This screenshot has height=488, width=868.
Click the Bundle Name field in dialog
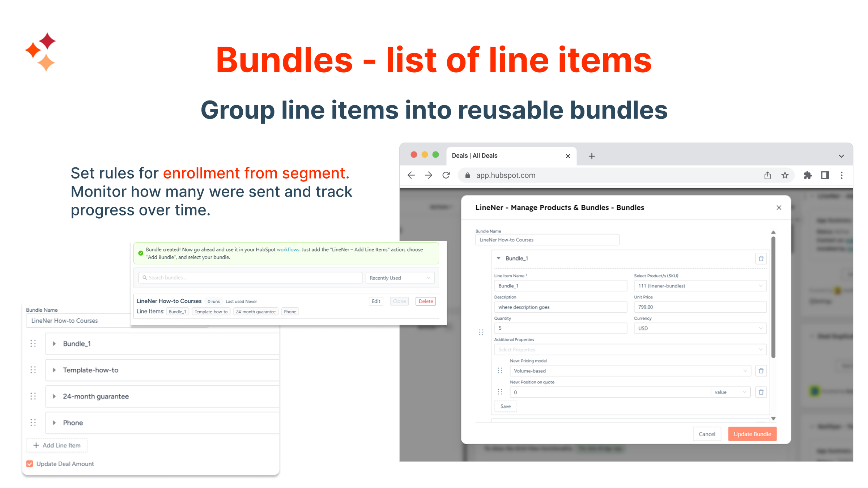click(547, 240)
